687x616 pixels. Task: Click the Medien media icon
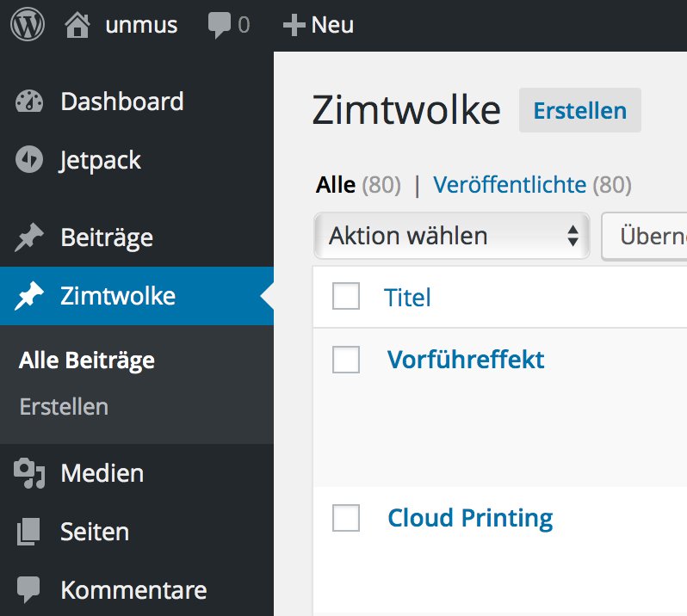[x=29, y=473]
